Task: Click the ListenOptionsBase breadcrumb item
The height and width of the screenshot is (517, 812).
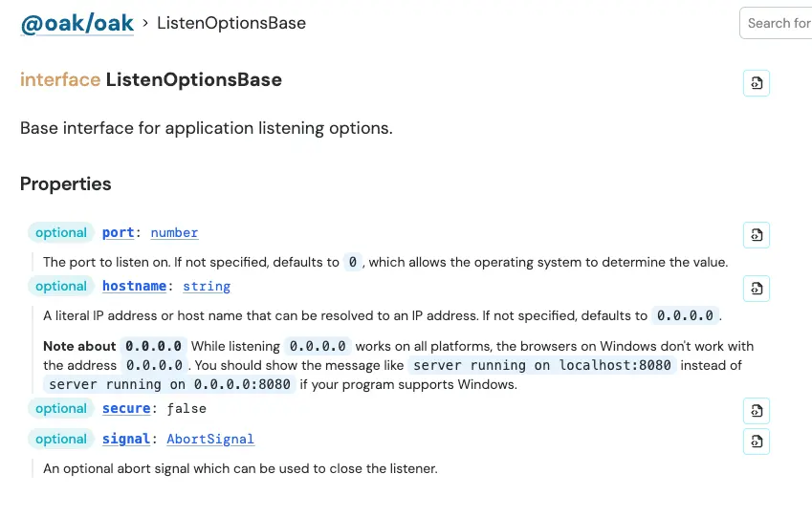Action: [x=231, y=23]
